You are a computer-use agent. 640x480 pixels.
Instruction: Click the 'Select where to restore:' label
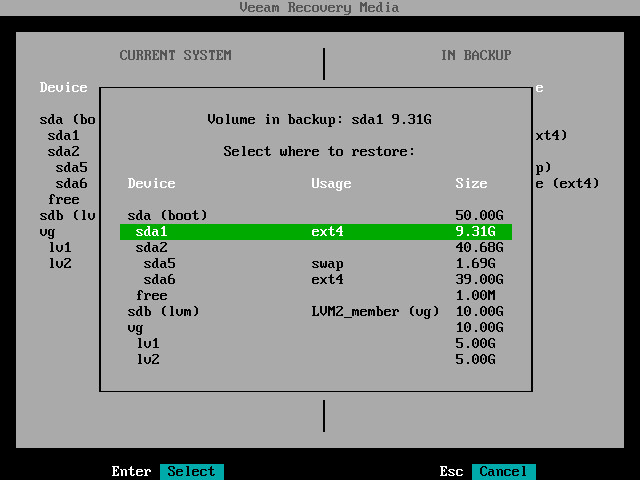coord(319,151)
